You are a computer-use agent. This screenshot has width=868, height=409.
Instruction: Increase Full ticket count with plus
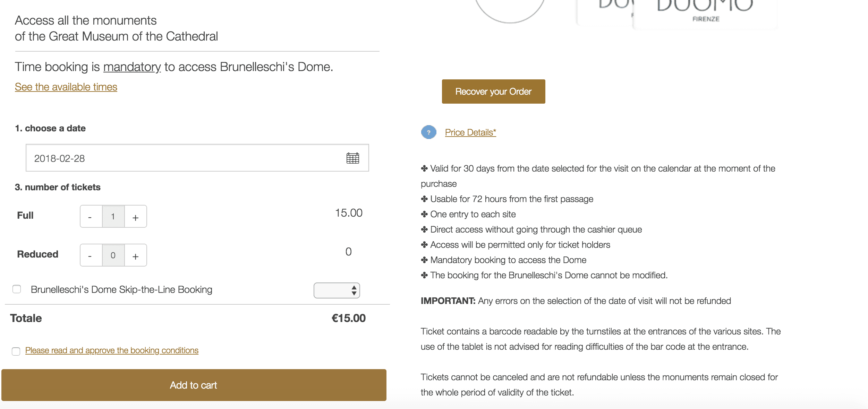coord(136,217)
